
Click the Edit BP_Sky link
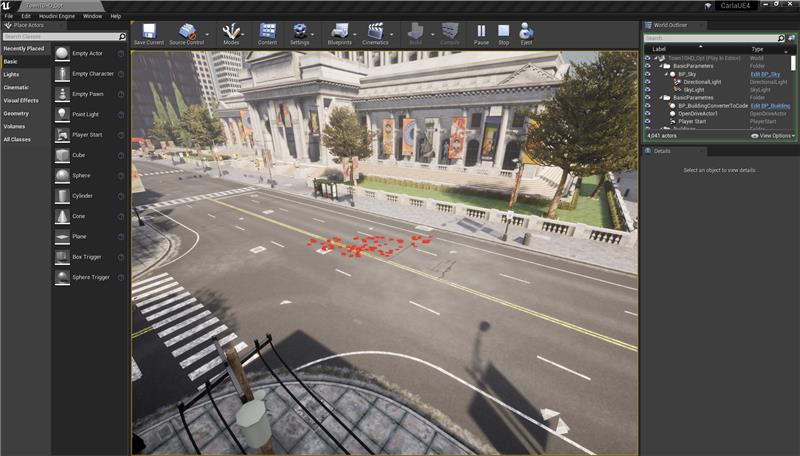765,74
